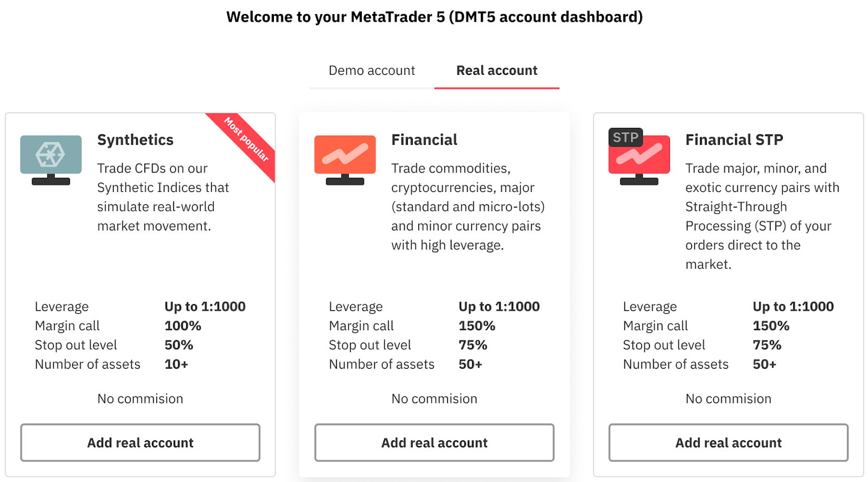Add real account for Synthetics
This screenshot has width=868, height=482.
click(x=140, y=443)
